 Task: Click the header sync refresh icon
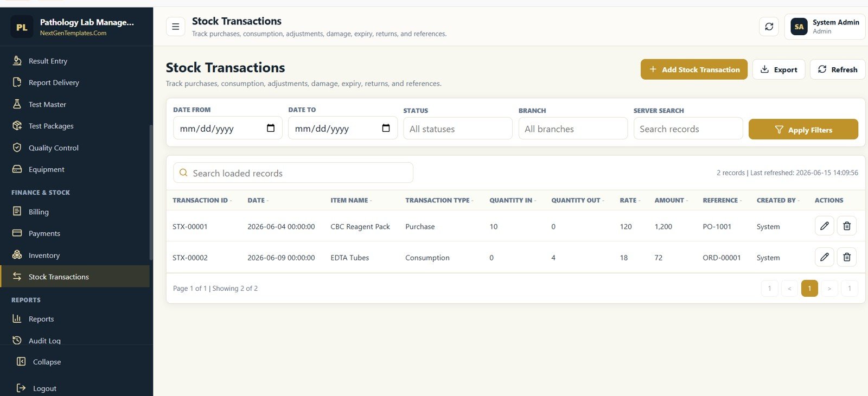(x=769, y=26)
